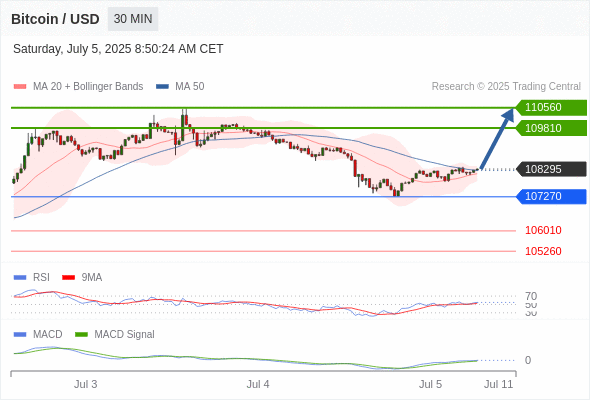Click the blue upward forecast arrow
The image size is (590, 400).
(497, 139)
